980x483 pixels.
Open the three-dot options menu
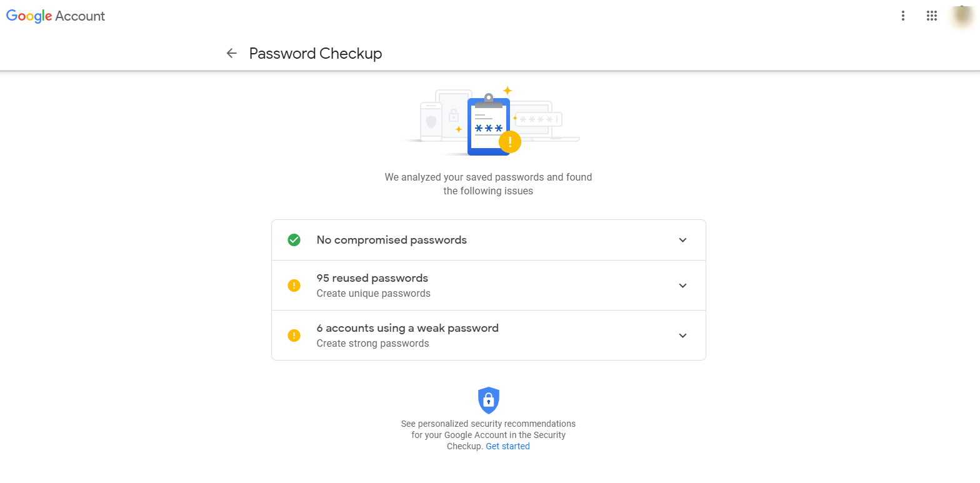click(x=902, y=16)
